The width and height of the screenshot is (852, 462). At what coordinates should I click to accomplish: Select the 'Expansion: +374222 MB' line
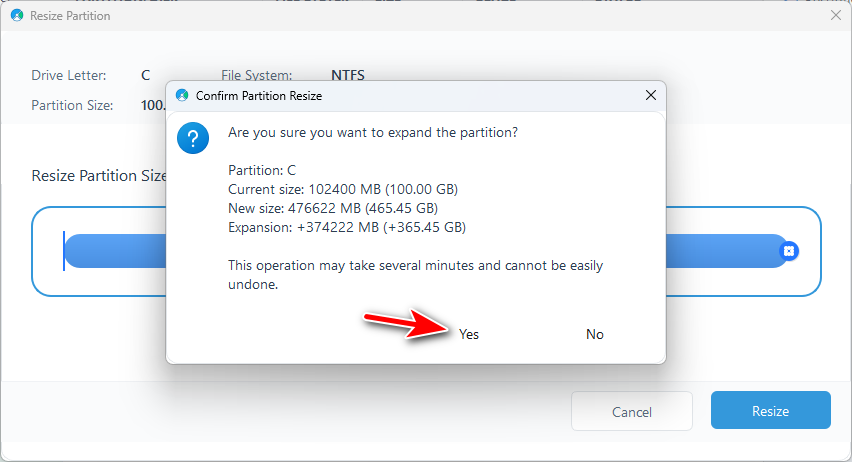tap(347, 227)
